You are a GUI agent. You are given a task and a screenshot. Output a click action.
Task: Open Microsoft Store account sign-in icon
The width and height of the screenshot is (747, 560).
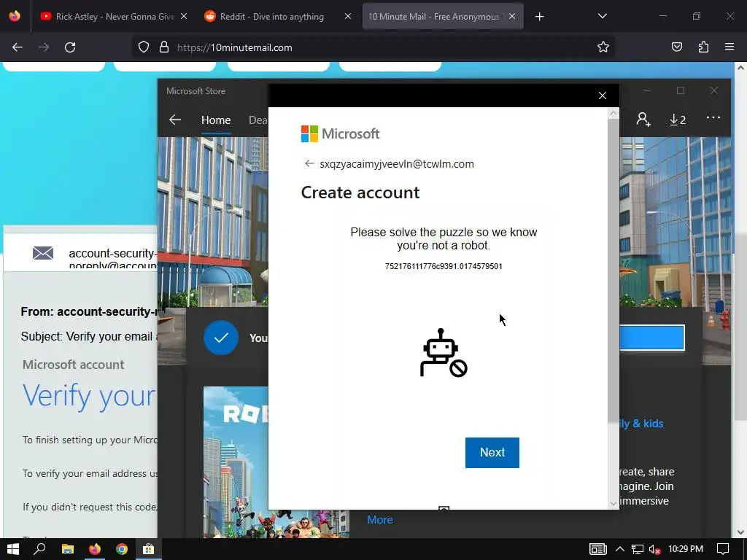click(x=643, y=119)
